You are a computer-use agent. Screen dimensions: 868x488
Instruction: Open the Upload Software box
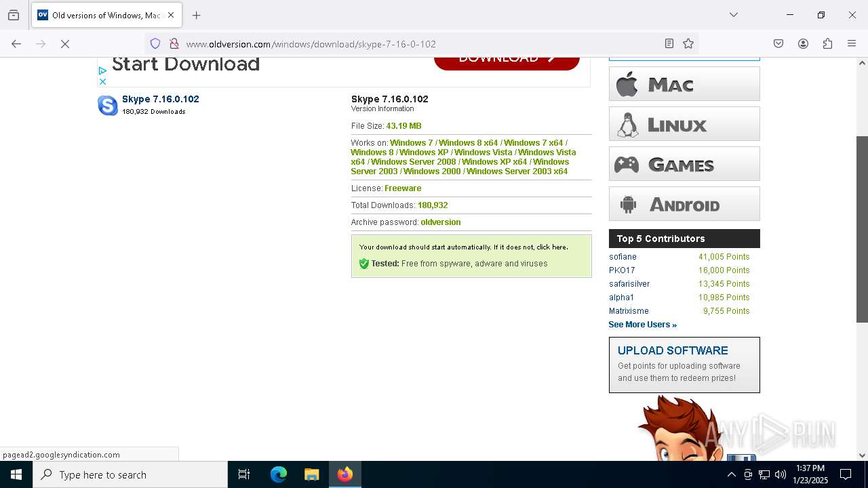pyautogui.click(x=684, y=365)
